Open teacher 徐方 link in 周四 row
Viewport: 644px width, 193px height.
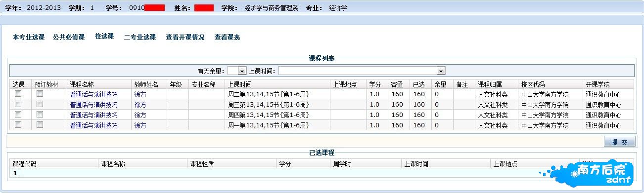[140, 115]
